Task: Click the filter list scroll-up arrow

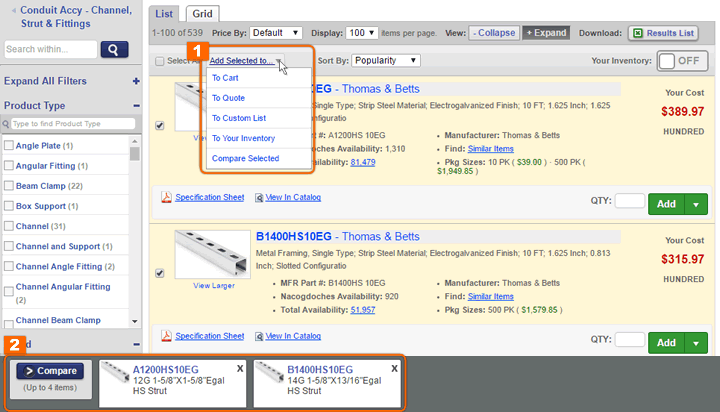Action: click(x=135, y=141)
